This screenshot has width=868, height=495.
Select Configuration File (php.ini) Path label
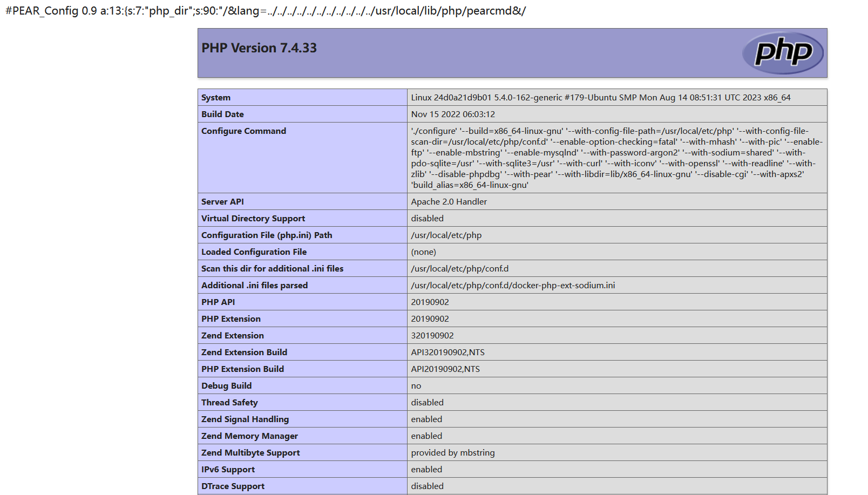pyautogui.click(x=267, y=235)
